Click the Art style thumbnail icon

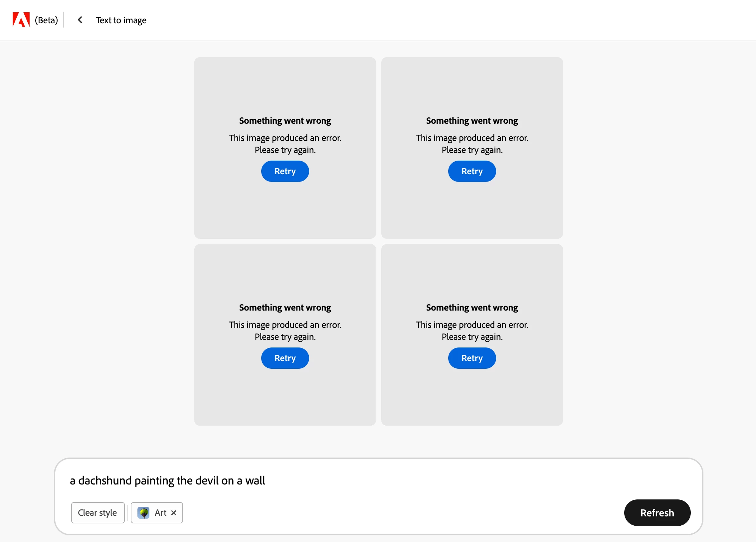point(143,513)
